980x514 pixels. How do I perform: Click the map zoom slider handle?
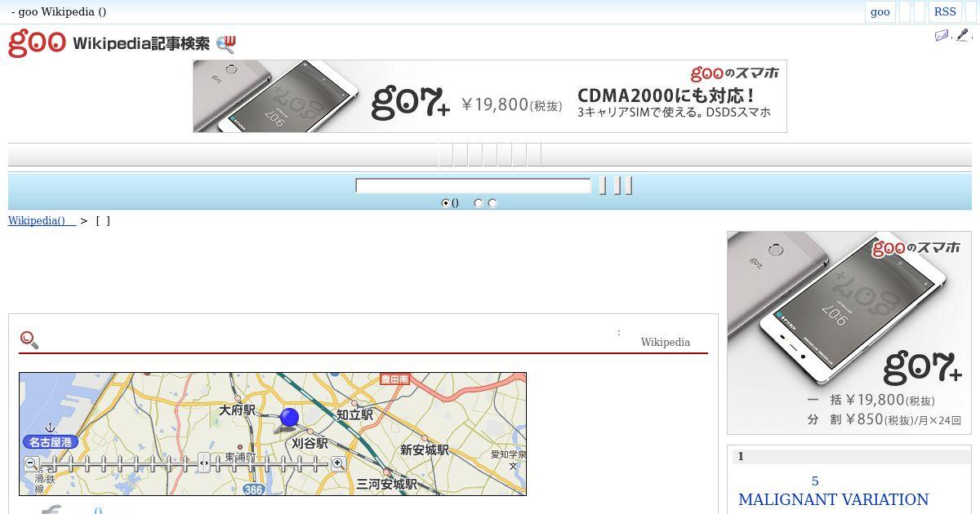coord(204,463)
